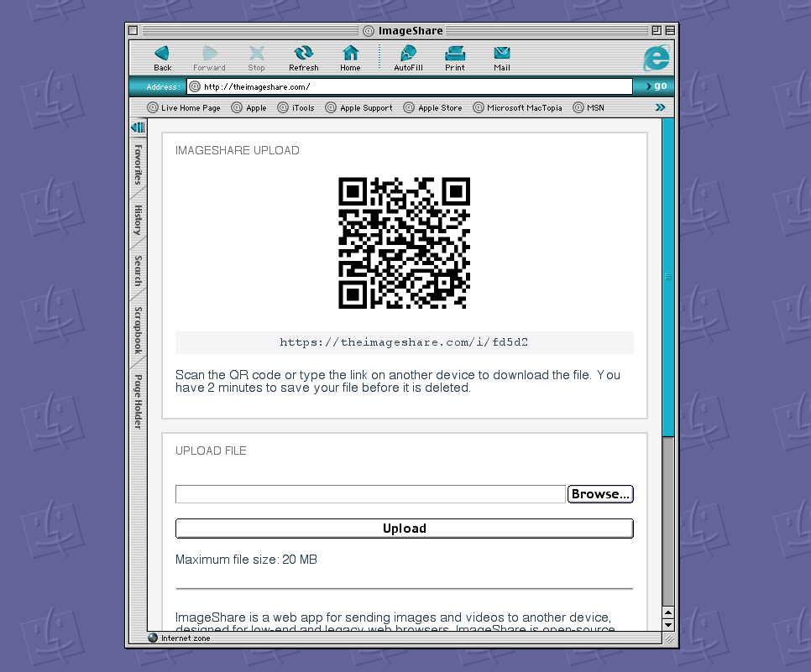This screenshot has width=811, height=672.
Task: Open the Microsoft MacTopia favorite
Action: [518, 107]
